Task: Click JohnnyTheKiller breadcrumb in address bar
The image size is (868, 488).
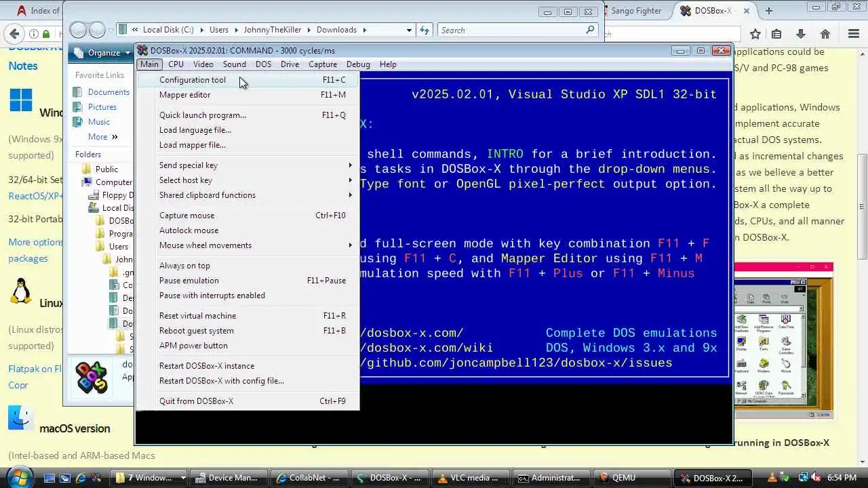Action: (x=271, y=30)
